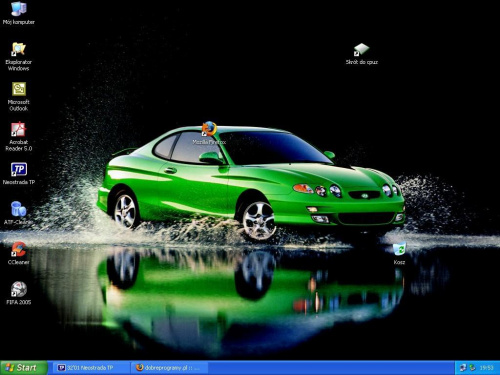Switch to dobreprogramy.pl Firefox taskbar button
Image resolution: width=500 pixels, height=375 pixels.
170,368
